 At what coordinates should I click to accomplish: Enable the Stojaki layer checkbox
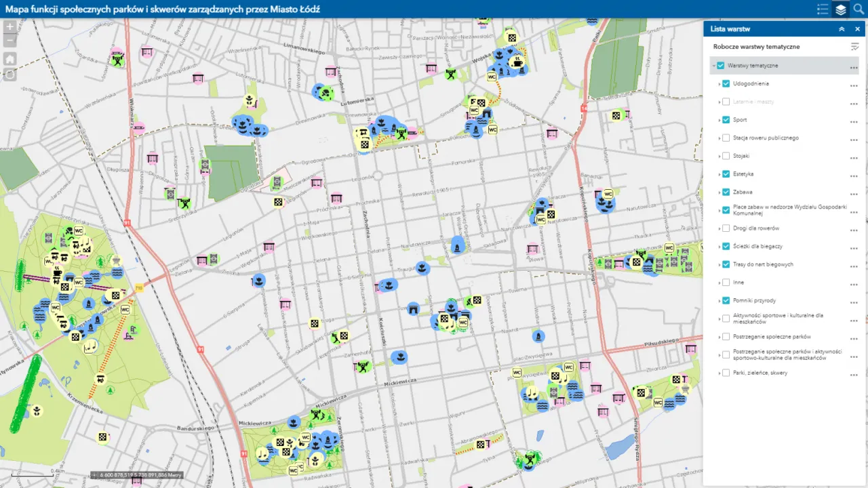[x=726, y=156]
